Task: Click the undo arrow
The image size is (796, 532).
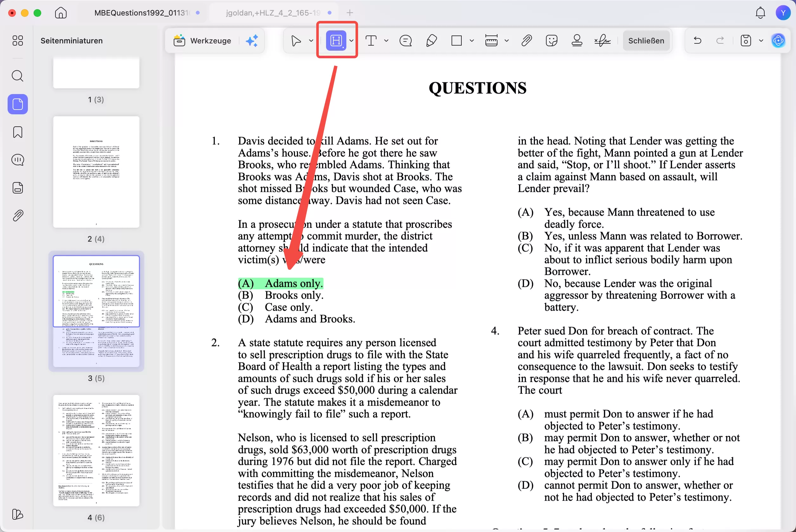Action: click(697, 41)
